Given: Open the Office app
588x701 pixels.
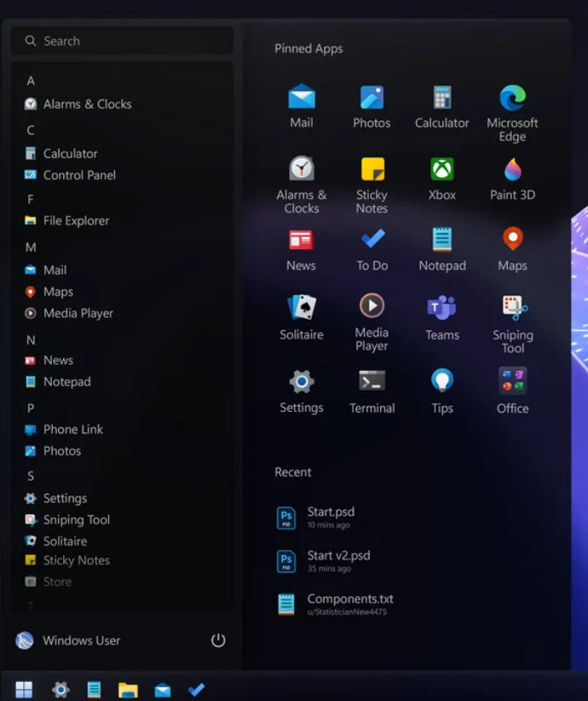Looking at the screenshot, I should [512, 391].
